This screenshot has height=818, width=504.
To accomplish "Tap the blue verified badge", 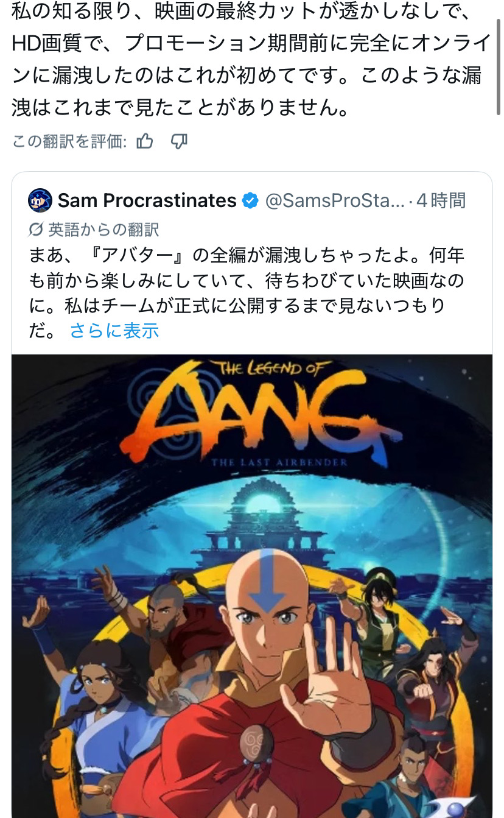I will [x=250, y=200].
